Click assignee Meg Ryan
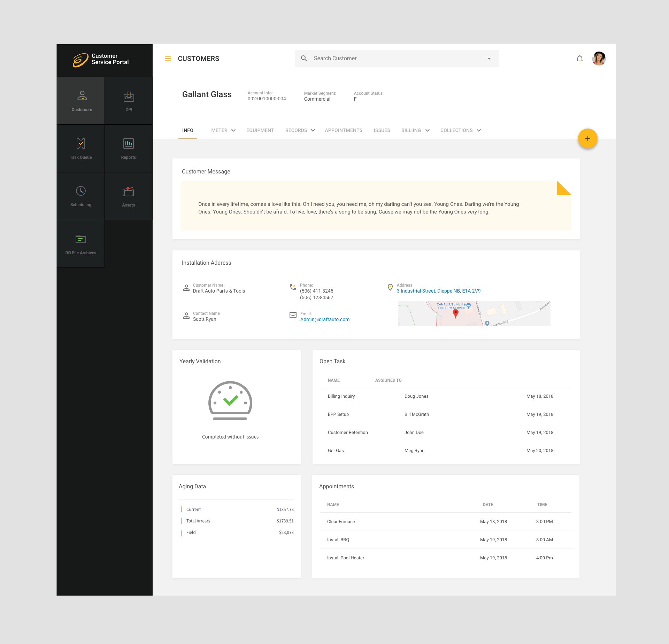Viewport: 669px width, 644px height. point(414,451)
